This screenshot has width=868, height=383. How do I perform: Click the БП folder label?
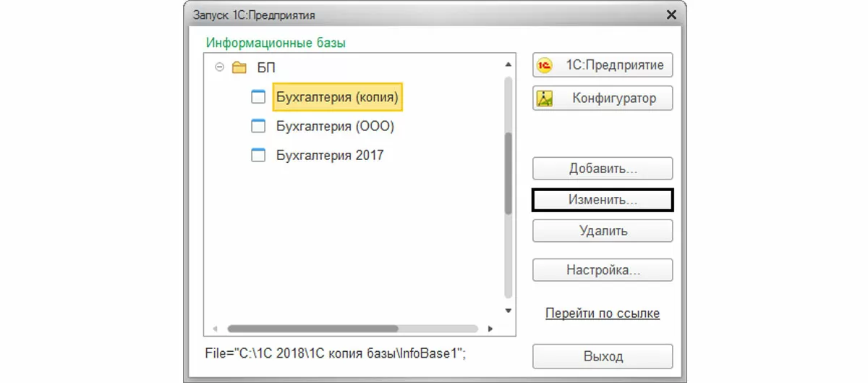[267, 67]
